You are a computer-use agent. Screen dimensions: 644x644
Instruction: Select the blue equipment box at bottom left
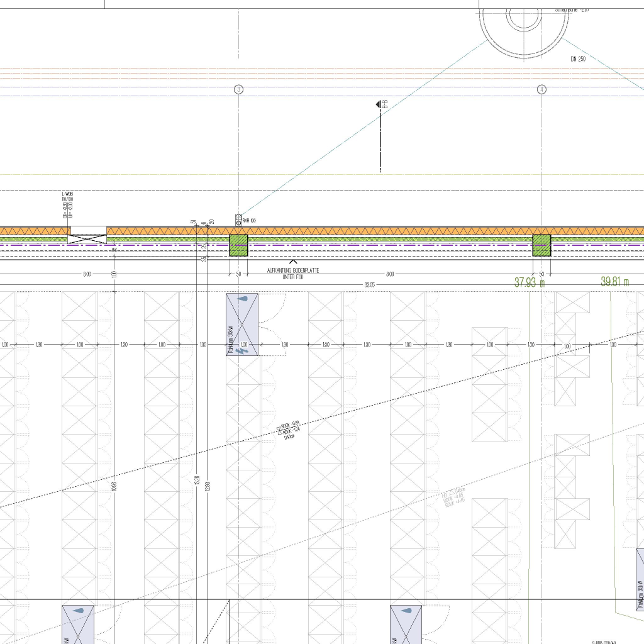click(77, 624)
